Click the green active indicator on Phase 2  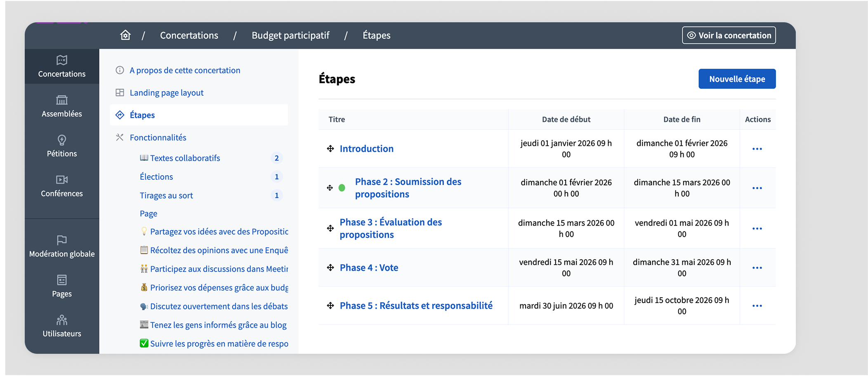342,188
